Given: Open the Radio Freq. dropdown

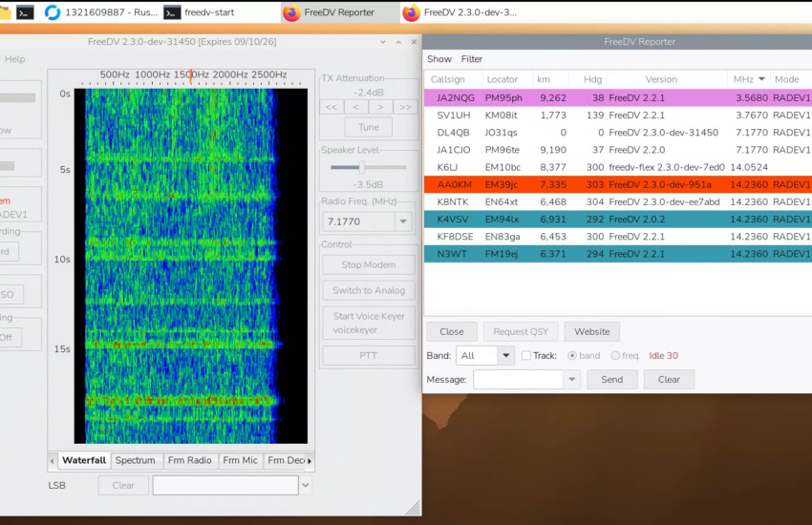Looking at the screenshot, I should [x=402, y=221].
